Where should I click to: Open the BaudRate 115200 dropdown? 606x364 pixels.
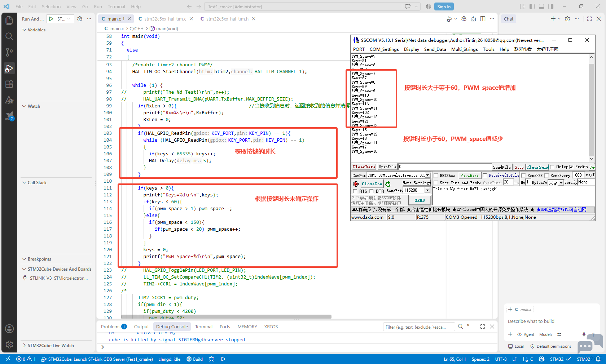pyautogui.click(x=427, y=190)
